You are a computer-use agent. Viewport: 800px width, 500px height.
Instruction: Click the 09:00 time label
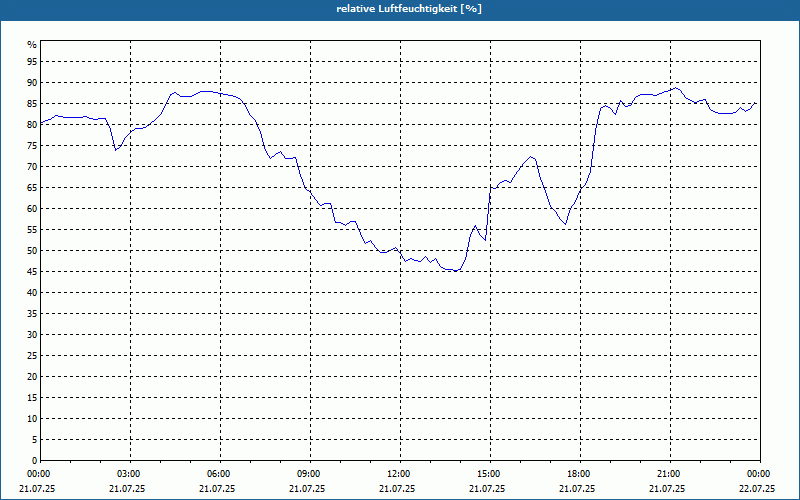[310, 474]
